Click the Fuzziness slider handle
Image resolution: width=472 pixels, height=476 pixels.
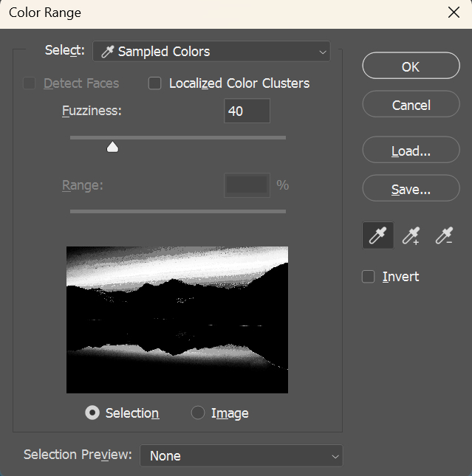coord(112,147)
